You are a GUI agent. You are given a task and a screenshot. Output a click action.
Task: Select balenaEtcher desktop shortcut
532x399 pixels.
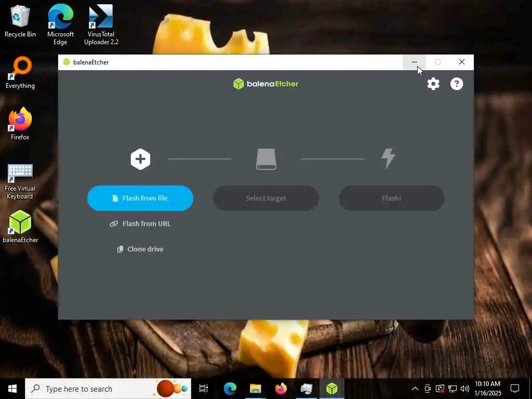pyautogui.click(x=20, y=227)
